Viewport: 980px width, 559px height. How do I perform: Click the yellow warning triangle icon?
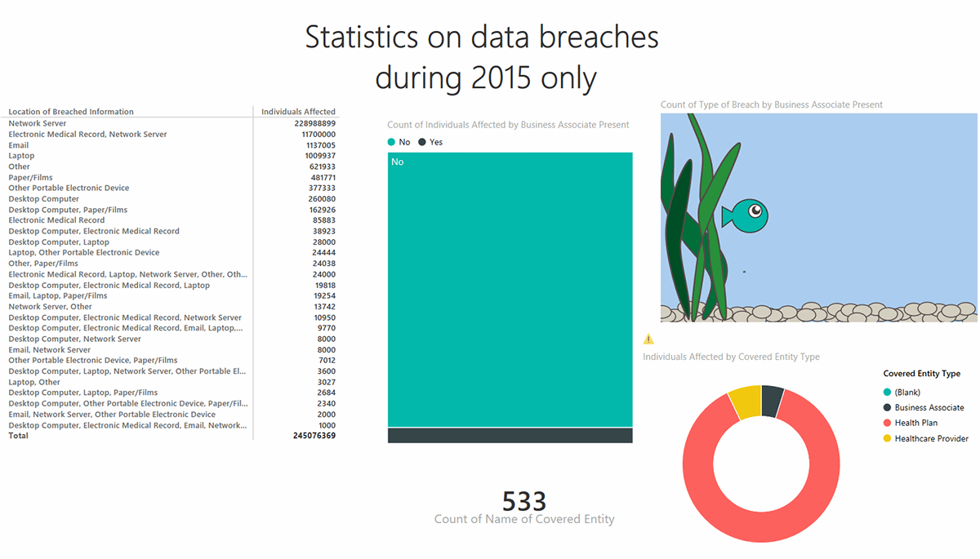648,339
